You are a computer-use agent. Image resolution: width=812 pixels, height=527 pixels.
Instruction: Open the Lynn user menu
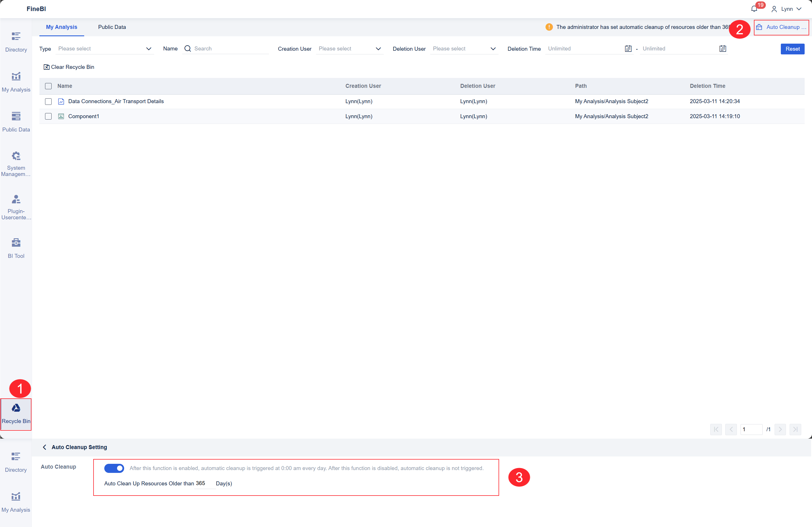coord(786,9)
